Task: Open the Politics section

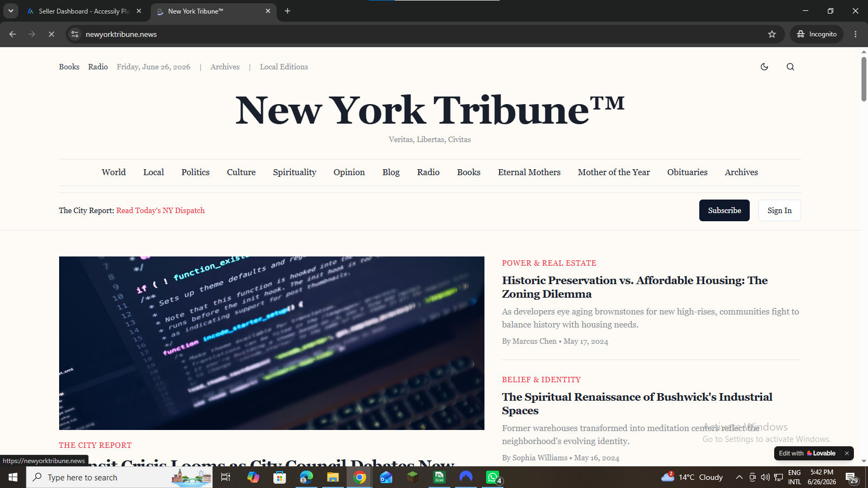Action: (x=195, y=172)
